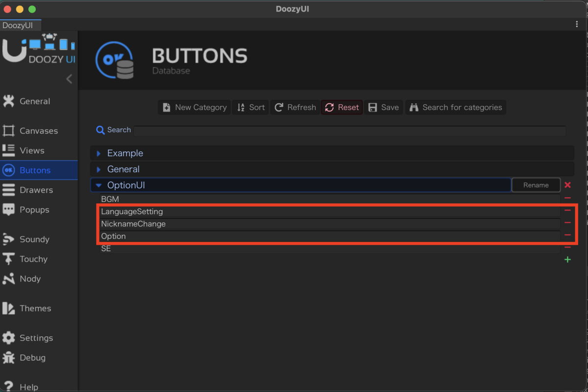Collapse the sidebar with the chevron arrow
Screen dimensions: 588x392
click(69, 79)
